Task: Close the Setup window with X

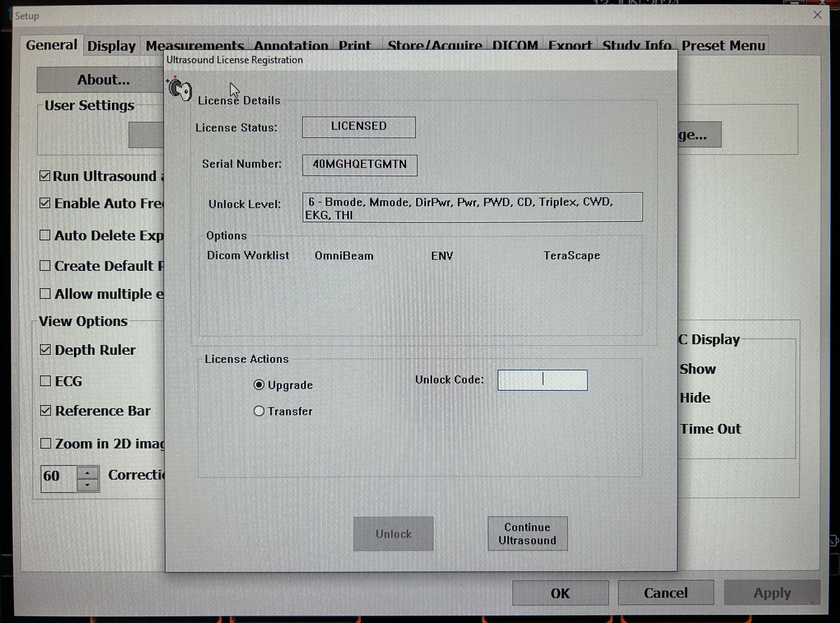Action: pyautogui.click(x=817, y=15)
